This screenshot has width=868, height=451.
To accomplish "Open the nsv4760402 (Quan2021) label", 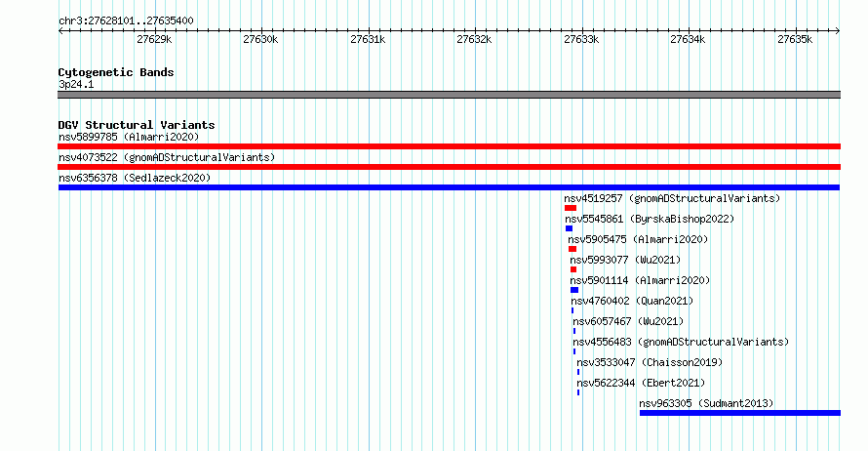I will point(632,301).
